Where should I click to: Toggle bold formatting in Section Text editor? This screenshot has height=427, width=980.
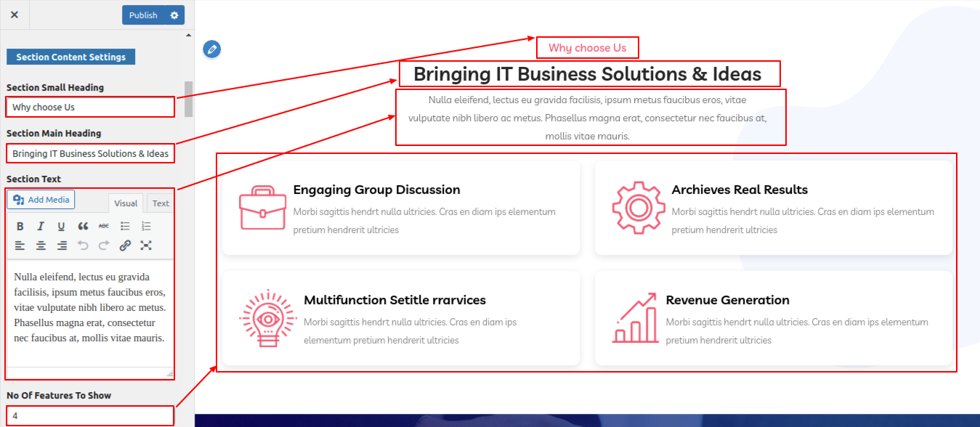click(20, 226)
